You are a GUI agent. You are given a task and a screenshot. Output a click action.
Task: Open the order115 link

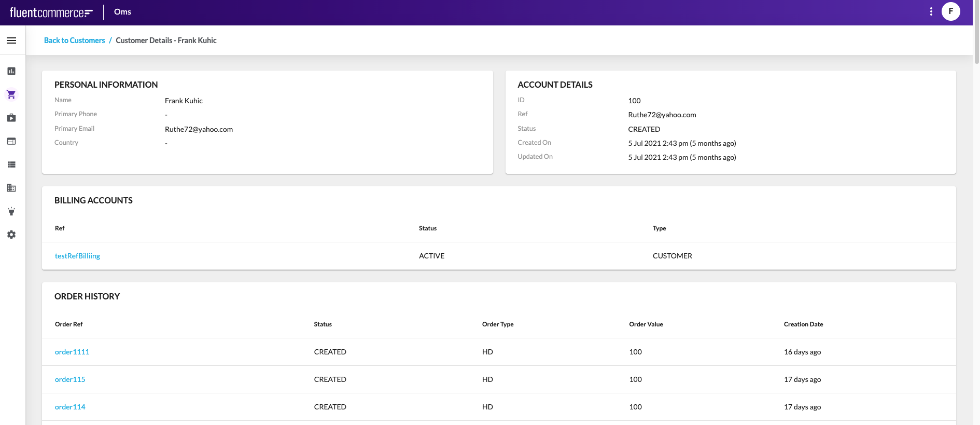[70, 379]
